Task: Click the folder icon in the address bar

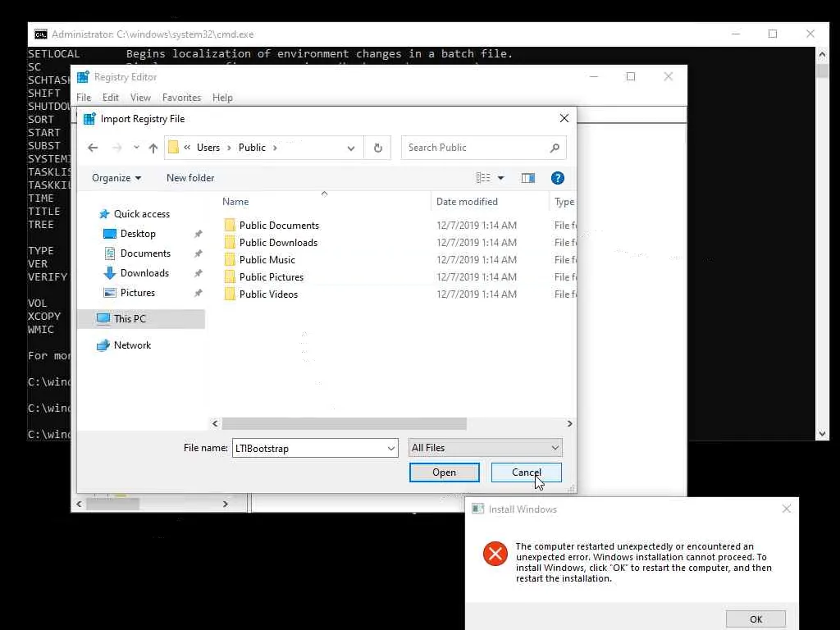Action: pyautogui.click(x=174, y=148)
